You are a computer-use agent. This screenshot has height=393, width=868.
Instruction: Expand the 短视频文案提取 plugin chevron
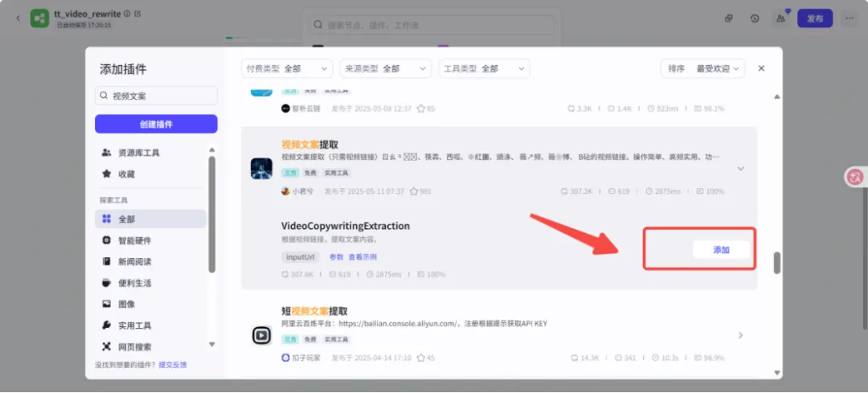741,335
